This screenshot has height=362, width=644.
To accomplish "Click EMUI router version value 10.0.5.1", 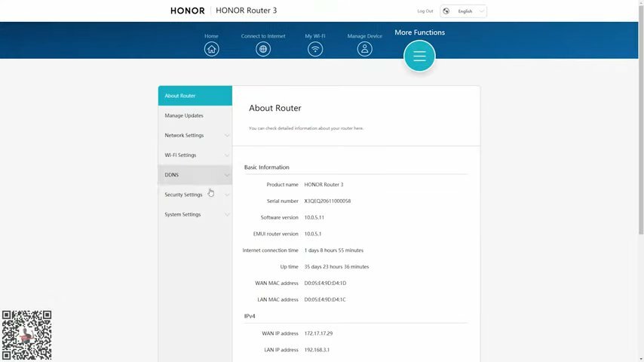I will coord(312,234).
